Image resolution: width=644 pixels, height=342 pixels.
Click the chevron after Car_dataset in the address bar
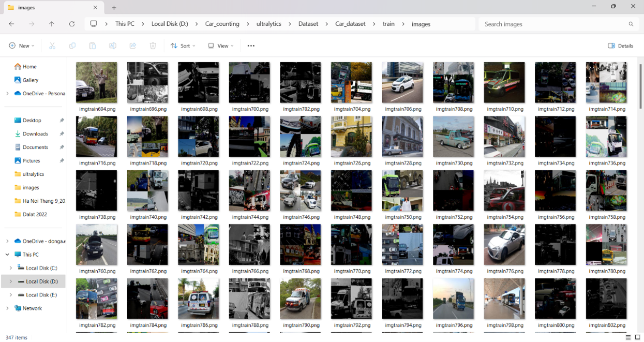tap(374, 24)
